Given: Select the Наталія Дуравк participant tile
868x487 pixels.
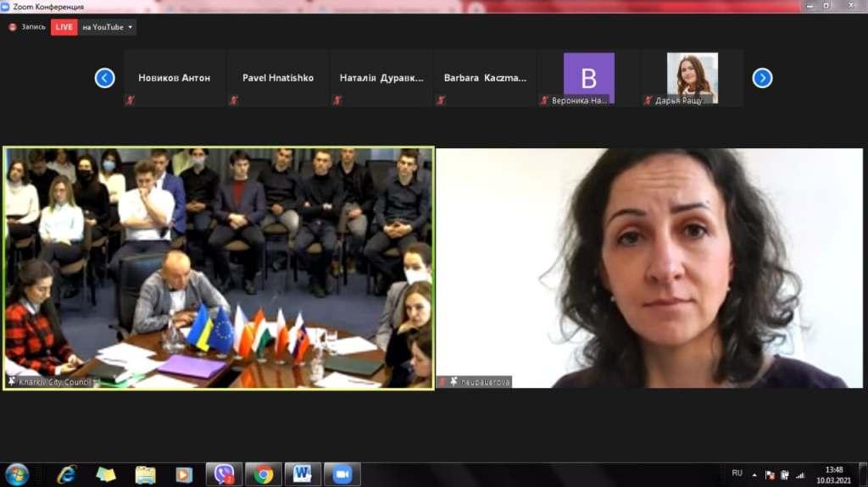Looking at the screenshot, I should click(x=381, y=78).
